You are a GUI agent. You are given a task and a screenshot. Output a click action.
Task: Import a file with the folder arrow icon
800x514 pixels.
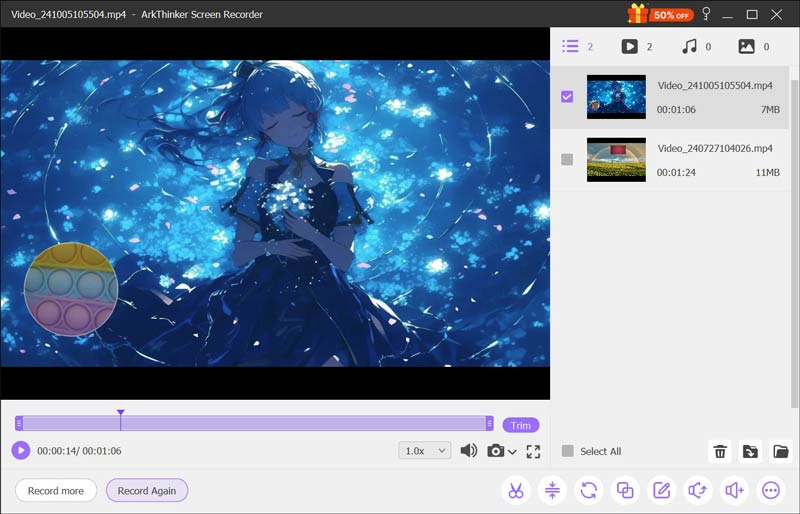750,451
